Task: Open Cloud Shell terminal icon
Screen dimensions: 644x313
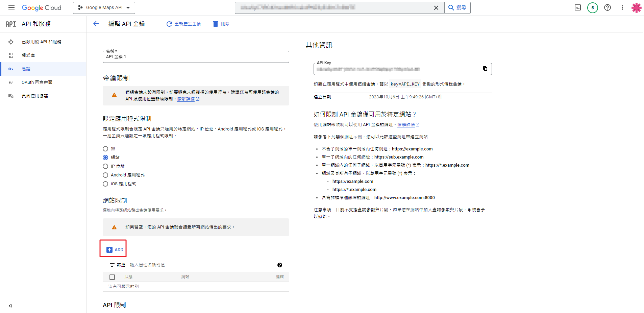Action: click(578, 7)
